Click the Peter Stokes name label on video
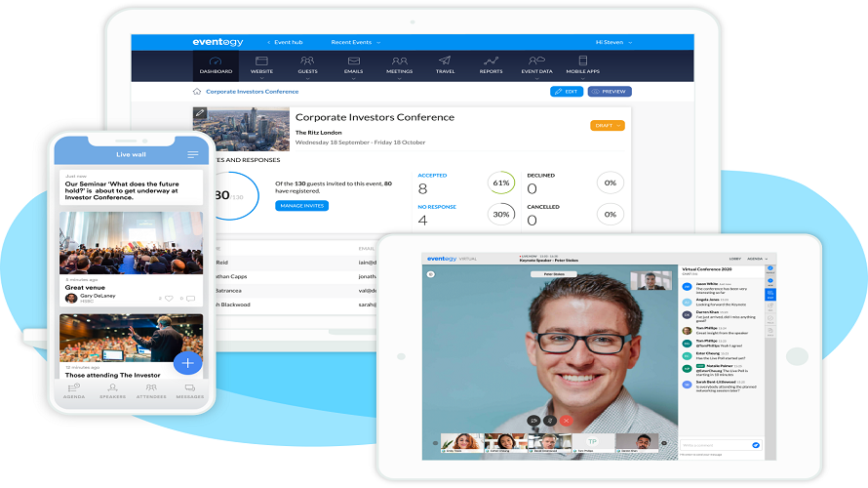The width and height of the screenshot is (868, 488). point(554,274)
